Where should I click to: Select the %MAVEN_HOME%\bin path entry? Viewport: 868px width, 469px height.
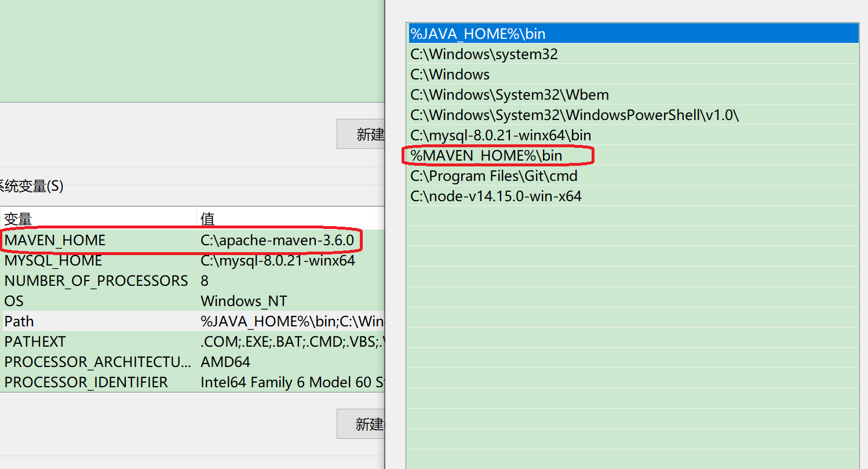pyautogui.click(x=486, y=156)
